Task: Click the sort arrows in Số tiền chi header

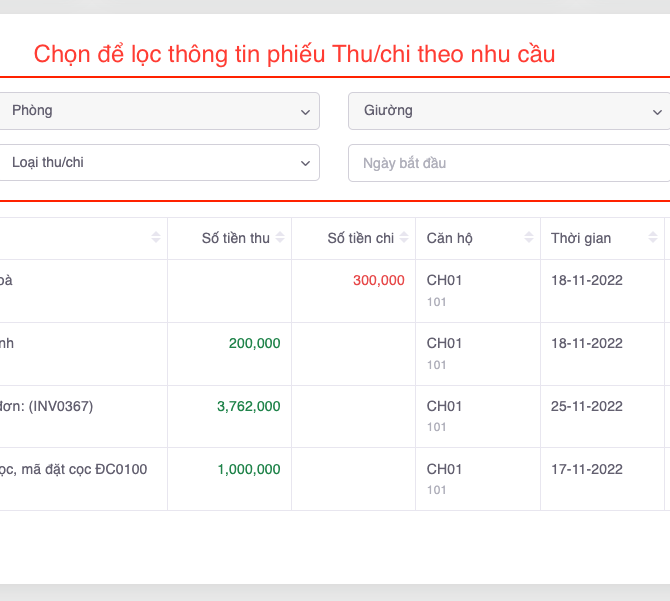Action: [x=405, y=238]
